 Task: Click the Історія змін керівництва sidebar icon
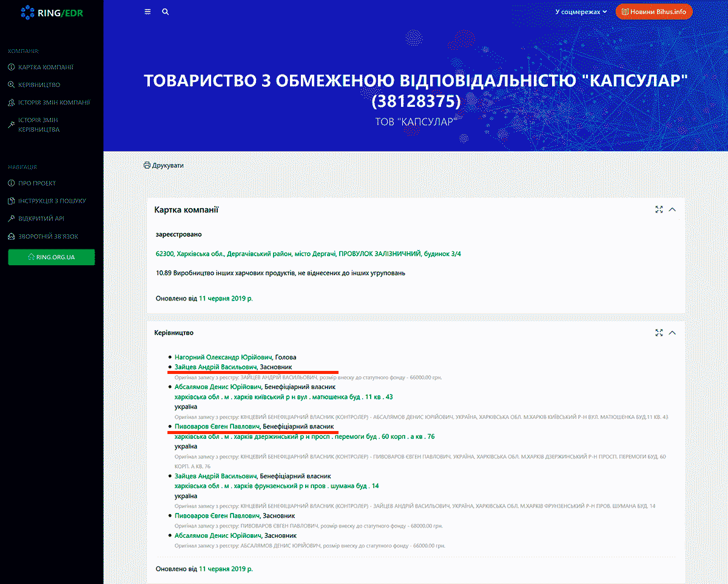[11, 124]
